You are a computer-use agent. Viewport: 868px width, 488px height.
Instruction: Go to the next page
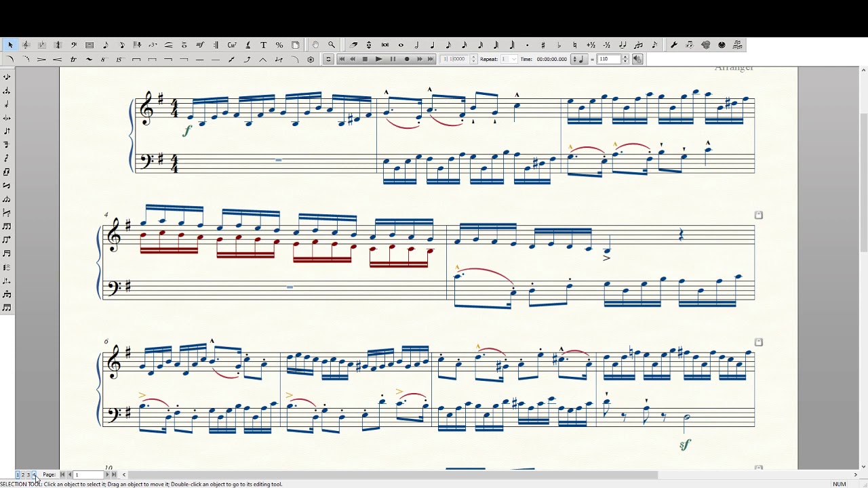point(107,474)
